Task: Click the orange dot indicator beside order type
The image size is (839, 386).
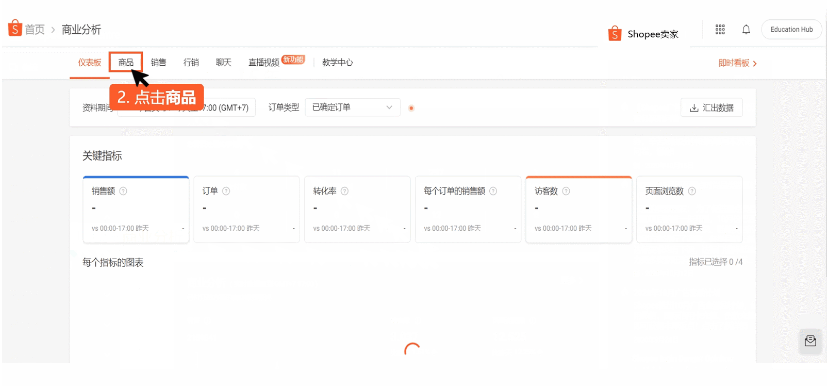Action: pos(411,108)
